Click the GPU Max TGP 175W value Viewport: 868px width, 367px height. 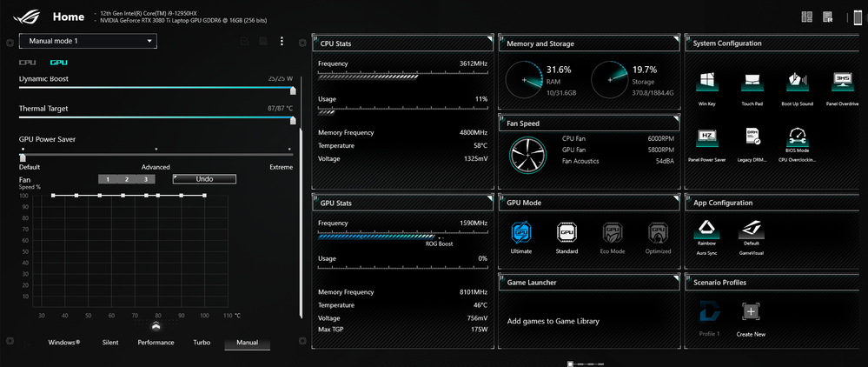click(x=479, y=330)
